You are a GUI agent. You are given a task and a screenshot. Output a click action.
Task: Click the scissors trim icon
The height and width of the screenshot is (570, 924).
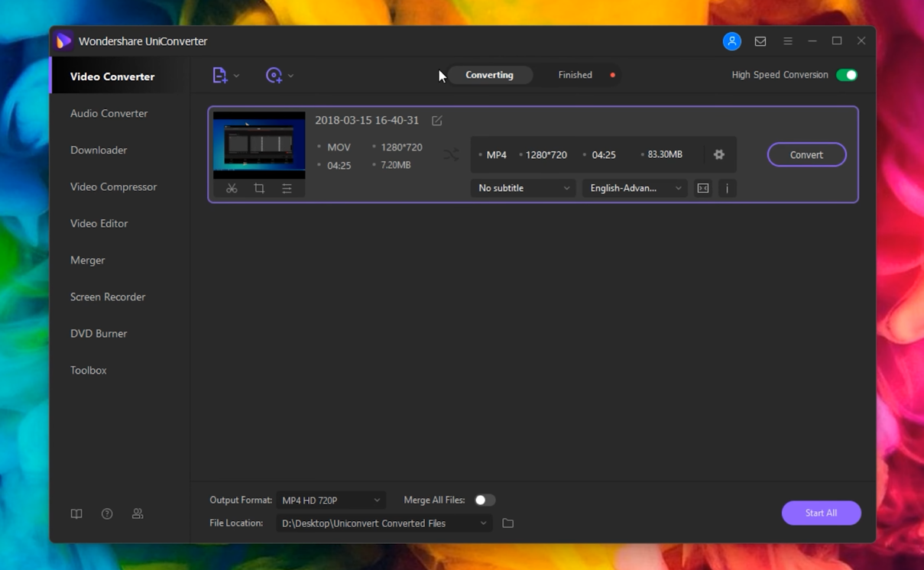tap(232, 188)
